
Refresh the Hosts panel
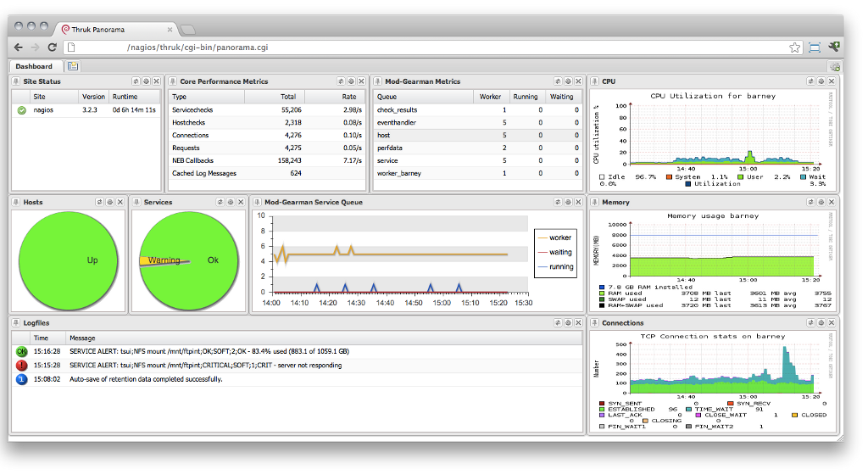point(100,202)
